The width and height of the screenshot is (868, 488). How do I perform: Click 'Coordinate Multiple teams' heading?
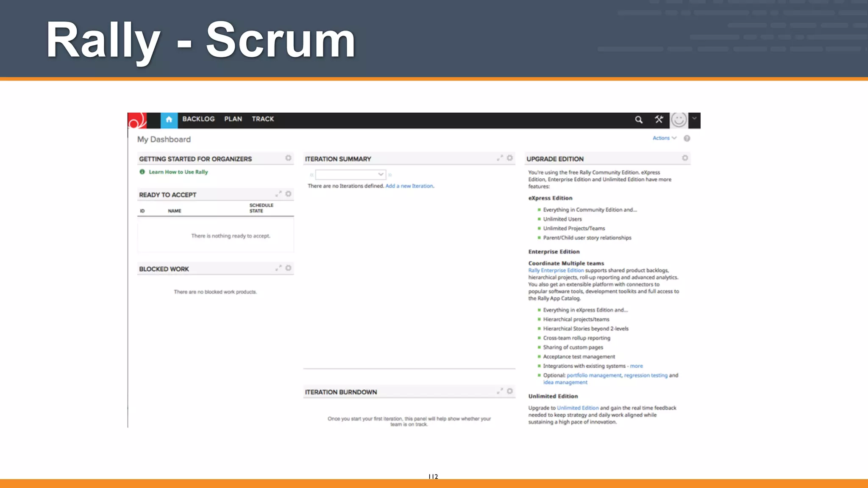pyautogui.click(x=566, y=263)
